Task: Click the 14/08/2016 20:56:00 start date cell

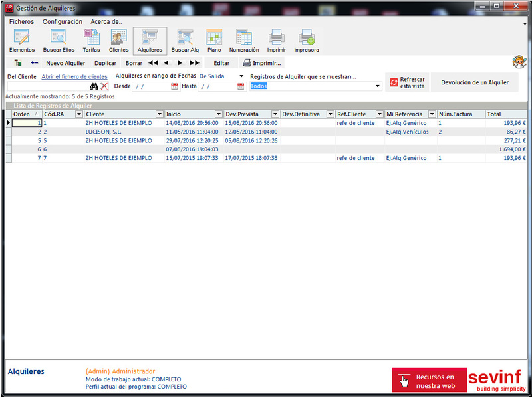Action: (x=194, y=123)
